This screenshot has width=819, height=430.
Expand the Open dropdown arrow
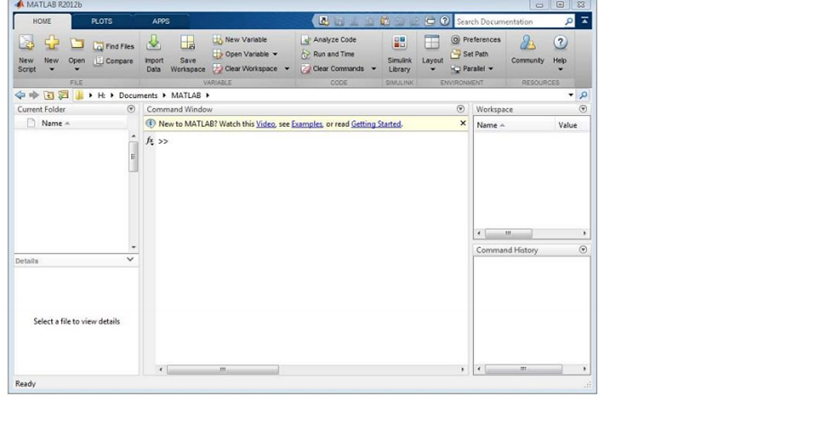click(77, 69)
